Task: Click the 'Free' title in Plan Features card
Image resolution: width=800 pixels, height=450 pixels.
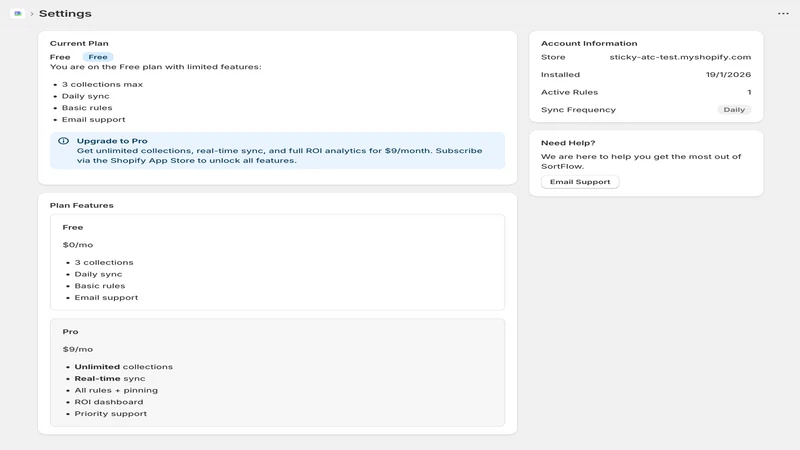Action: [x=72, y=228]
